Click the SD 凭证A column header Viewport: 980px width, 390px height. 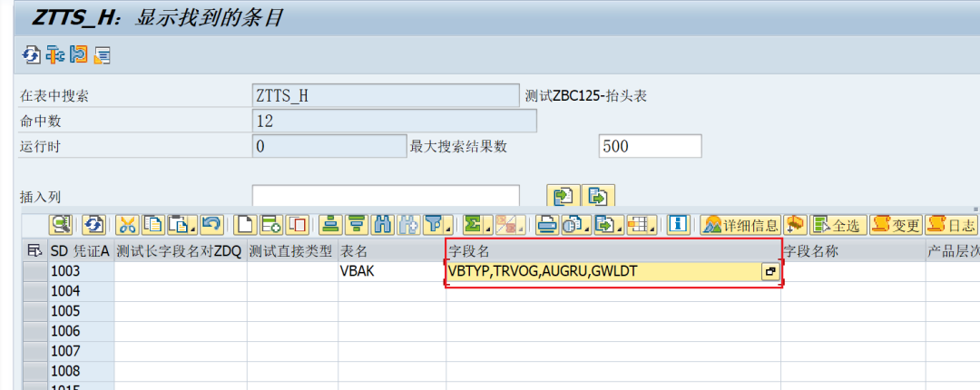[82, 252]
